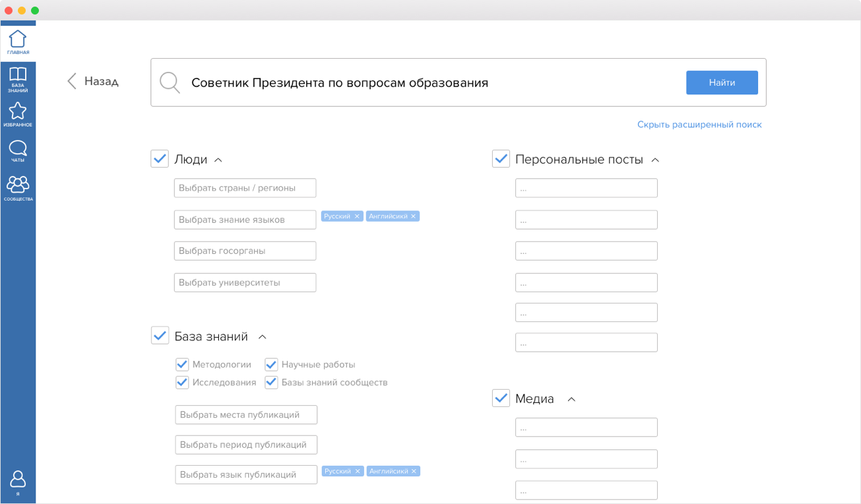Click the Выбрать страны / регионы field

(x=245, y=188)
